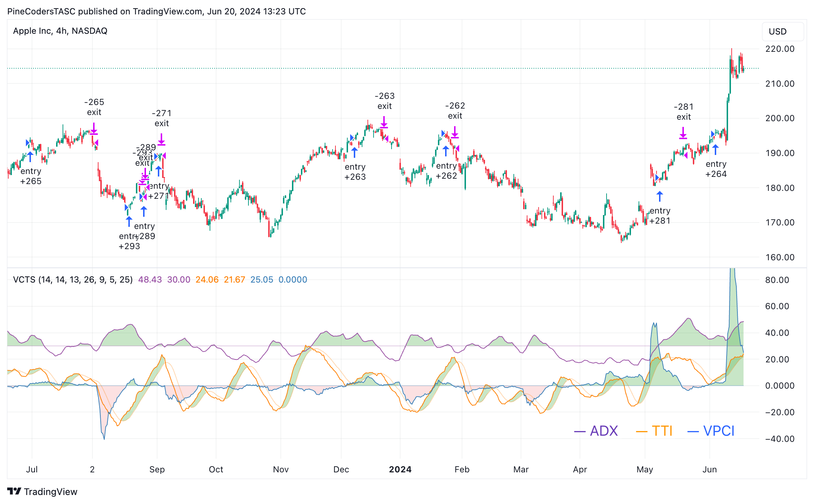Screen dimensions: 814x504
Task: Click the ADX legend label
Action: [596, 431]
